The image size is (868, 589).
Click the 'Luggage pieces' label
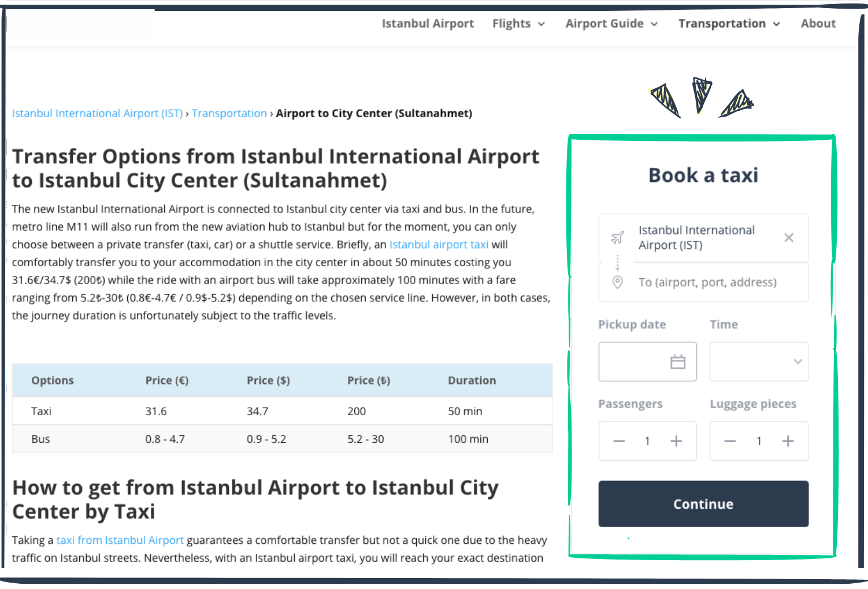pyautogui.click(x=753, y=404)
